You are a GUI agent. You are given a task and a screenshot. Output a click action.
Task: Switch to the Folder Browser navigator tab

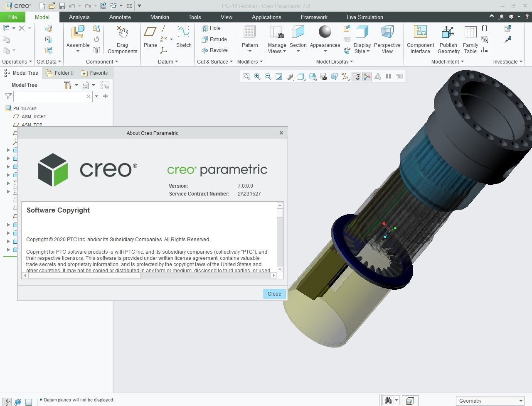pyautogui.click(x=59, y=73)
